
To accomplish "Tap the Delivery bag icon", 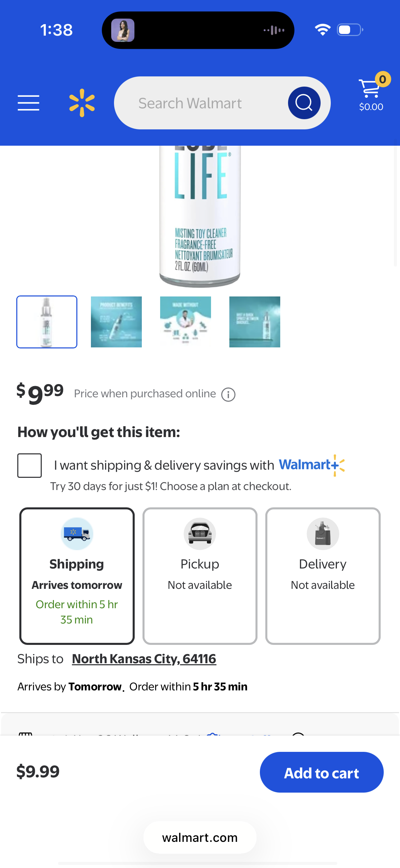I will [323, 534].
